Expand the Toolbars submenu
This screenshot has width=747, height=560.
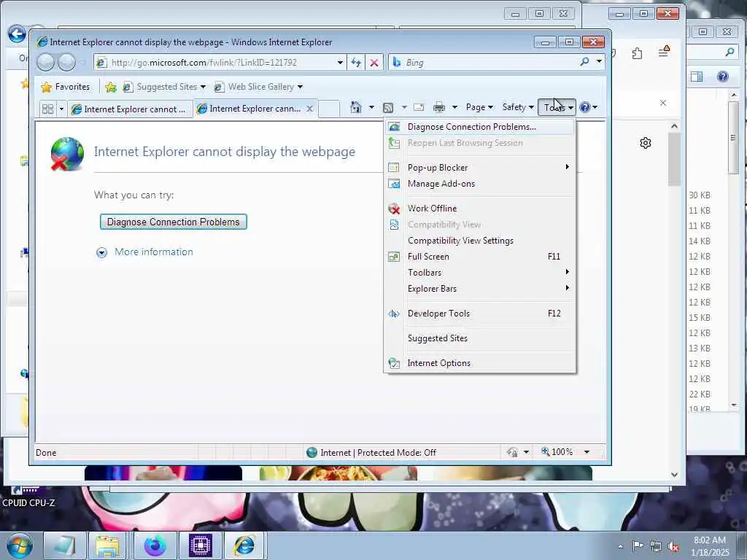480,273
